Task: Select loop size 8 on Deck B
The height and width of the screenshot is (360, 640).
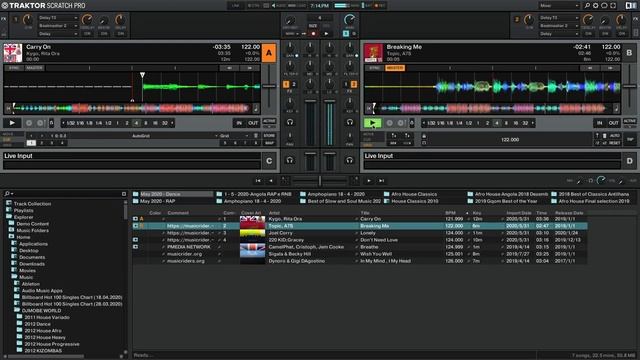Action: (x=507, y=123)
